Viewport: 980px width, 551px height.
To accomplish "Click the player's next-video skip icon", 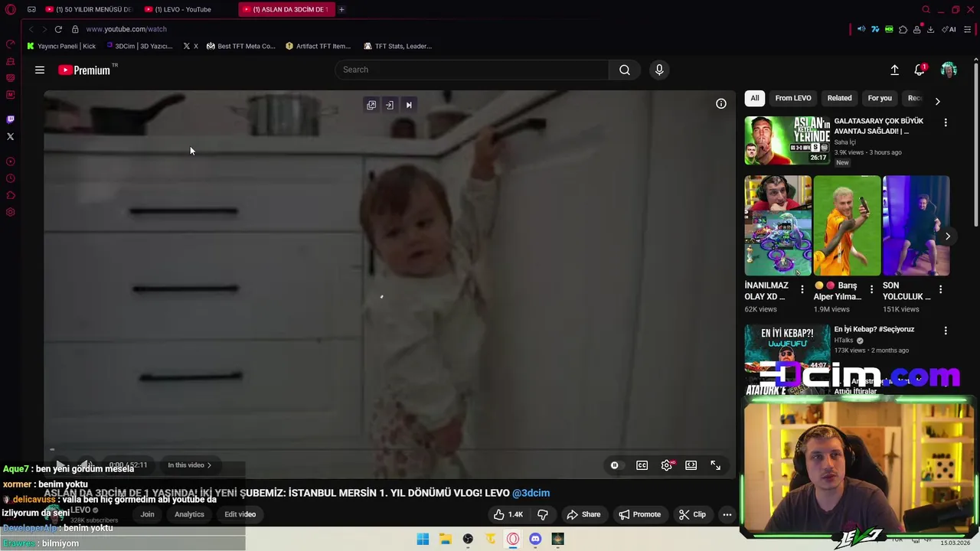I will (x=409, y=105).
